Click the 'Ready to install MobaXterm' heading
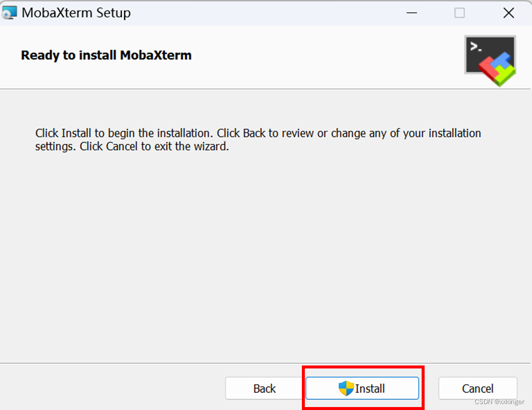 click(x=106, y=55)
